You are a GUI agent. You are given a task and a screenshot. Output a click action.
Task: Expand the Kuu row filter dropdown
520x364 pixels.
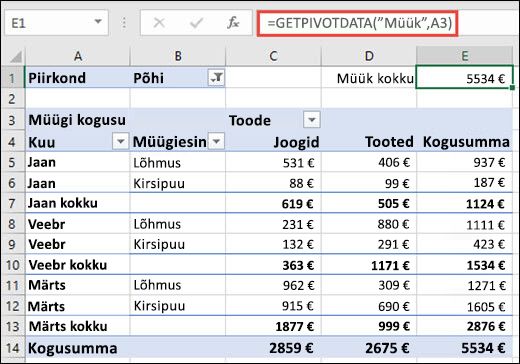point(120,141)
